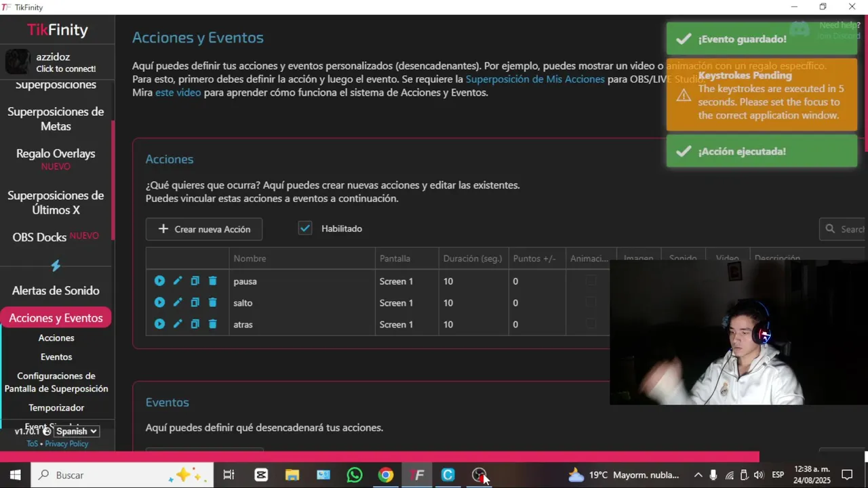Open the Windows Start menu
The image size is (868, 488).
[x=15, y=475]
